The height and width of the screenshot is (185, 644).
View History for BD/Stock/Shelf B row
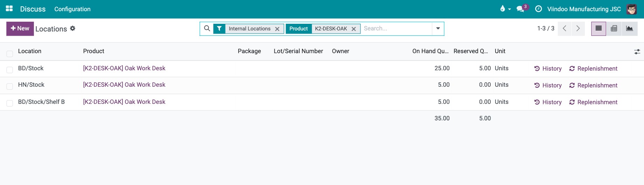pyautogui.click(x=548, y=102)
